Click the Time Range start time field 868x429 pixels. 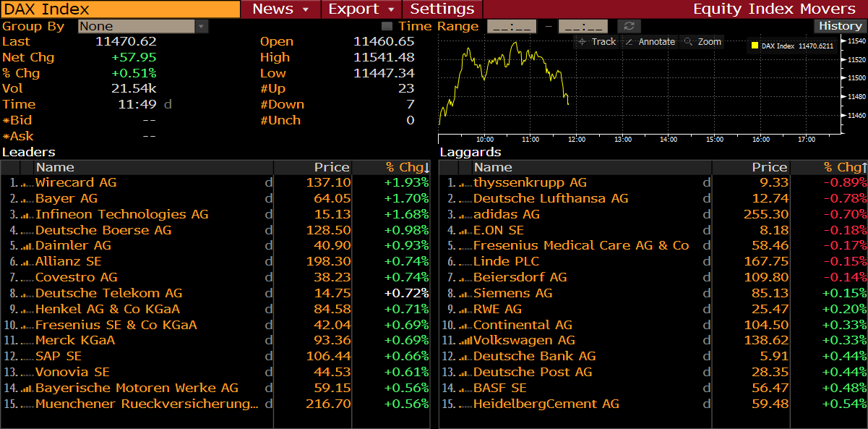pyautogui.click(x=512, y=27)
